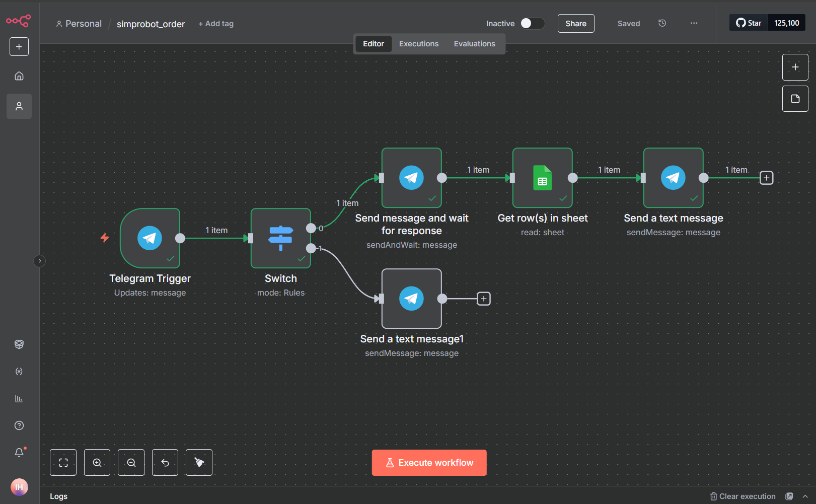
Task: Select Send message and wait for response node
Action: click(412, 178)
